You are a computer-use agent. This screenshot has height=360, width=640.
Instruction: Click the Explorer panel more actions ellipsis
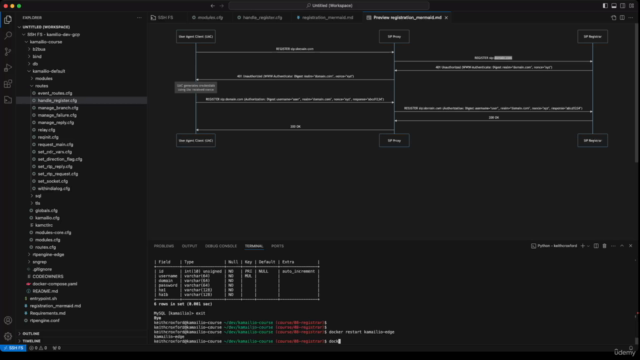point(139,18)
